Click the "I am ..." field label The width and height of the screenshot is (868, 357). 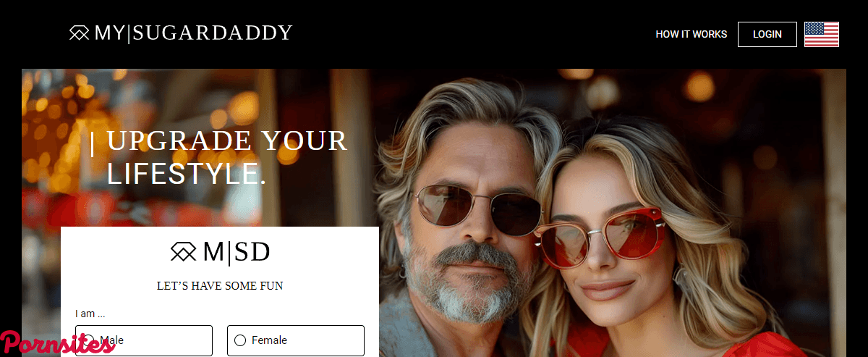coord(90,314)
